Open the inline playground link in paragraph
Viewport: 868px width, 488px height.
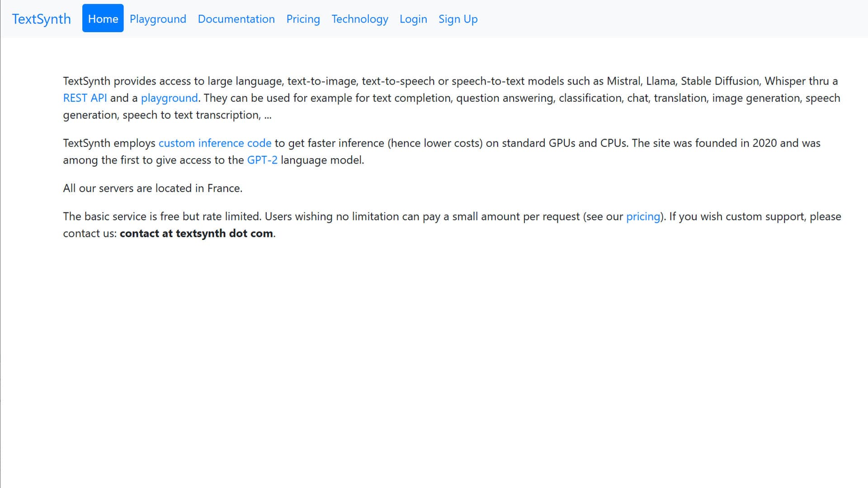pyautogui.click(x=169, y=98)
